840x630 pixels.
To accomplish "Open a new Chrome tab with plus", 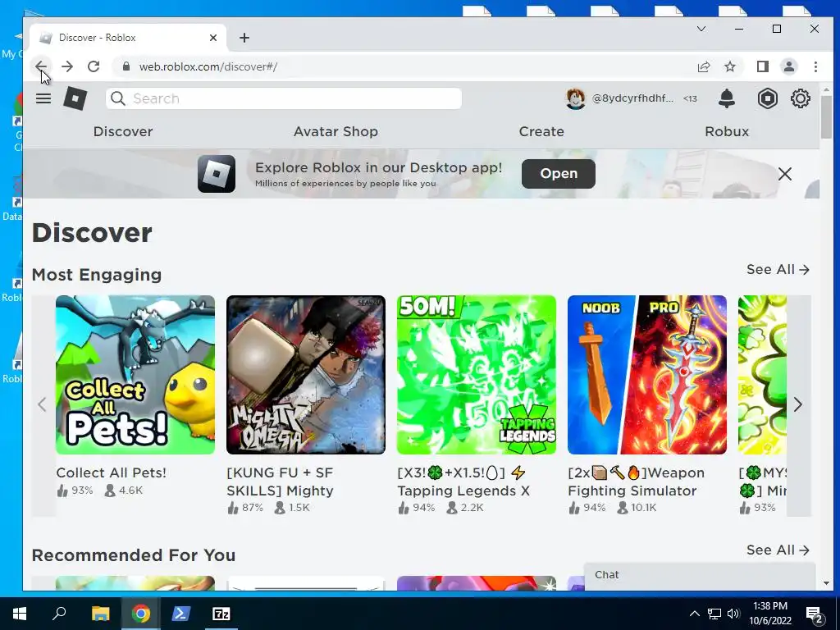I will [244, 38].
